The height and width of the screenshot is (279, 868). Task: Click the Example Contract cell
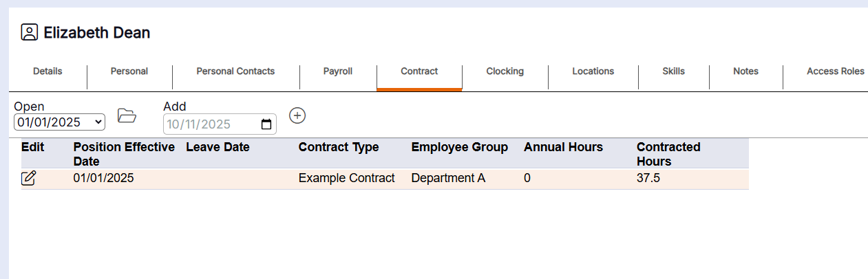[346, 179]
